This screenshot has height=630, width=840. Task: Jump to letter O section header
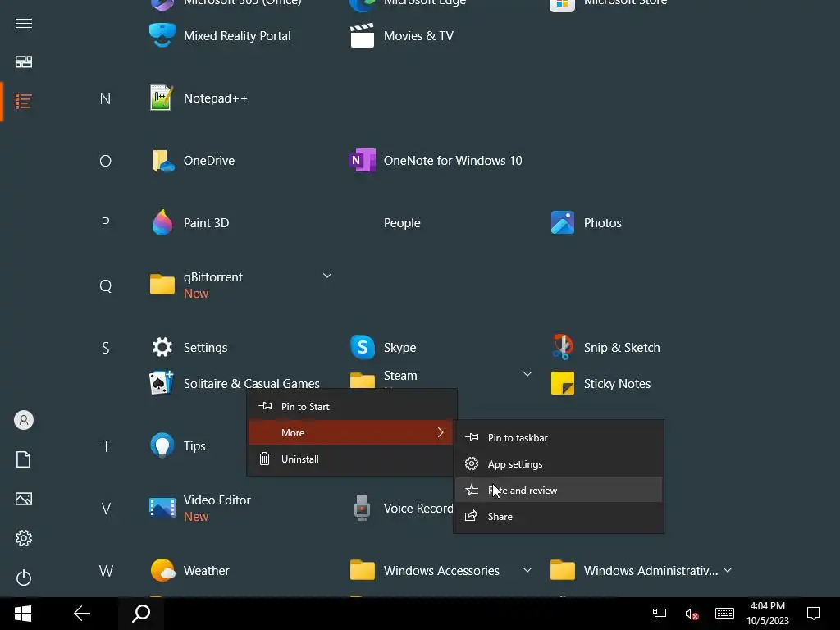pyautogui.click(x=105, y=161)
